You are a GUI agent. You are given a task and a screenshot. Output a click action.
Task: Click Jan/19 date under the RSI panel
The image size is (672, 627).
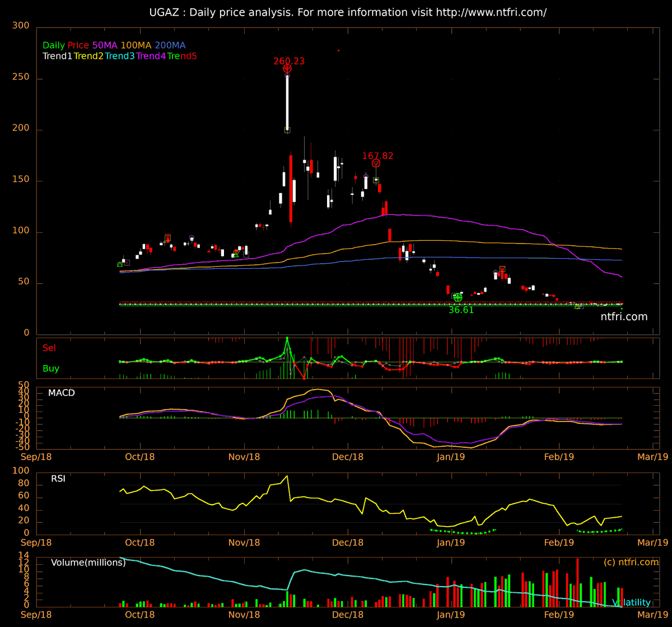pyautogui.click(x=451, y=542)
